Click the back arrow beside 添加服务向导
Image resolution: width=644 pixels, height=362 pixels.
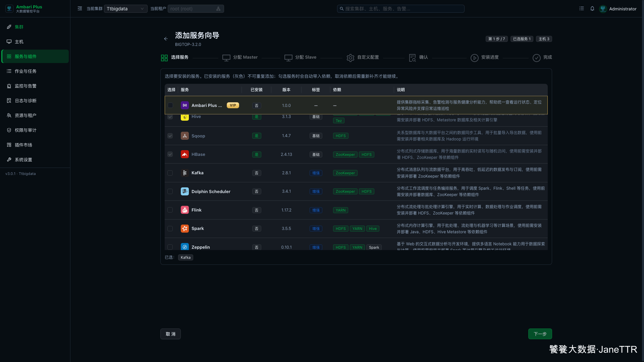(166, 39)
